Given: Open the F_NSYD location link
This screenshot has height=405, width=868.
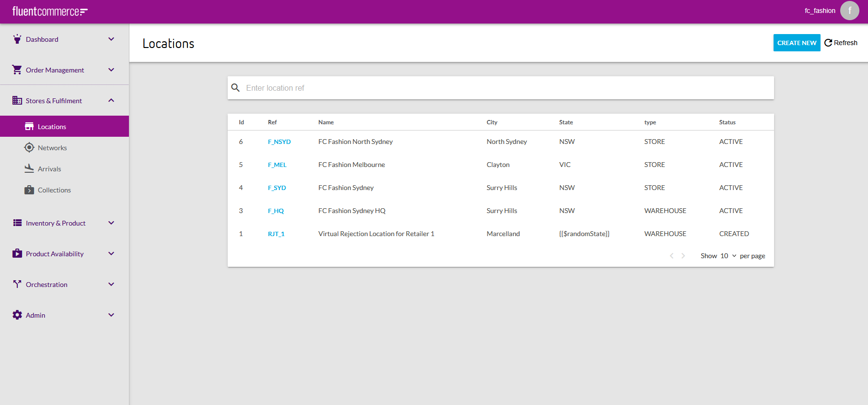Looking at the screenshot, I should pyautogui.click(x=279, y=142).
